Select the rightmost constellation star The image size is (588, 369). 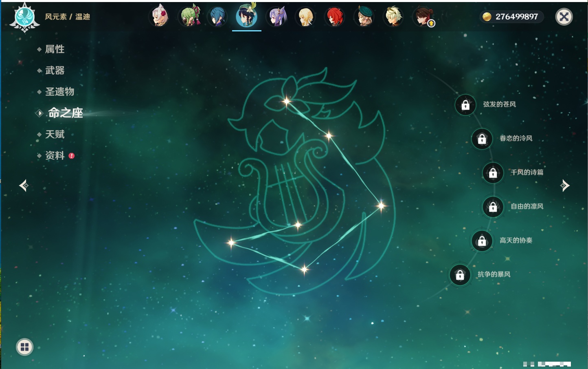pyautogui.click(x=381, y=205)
